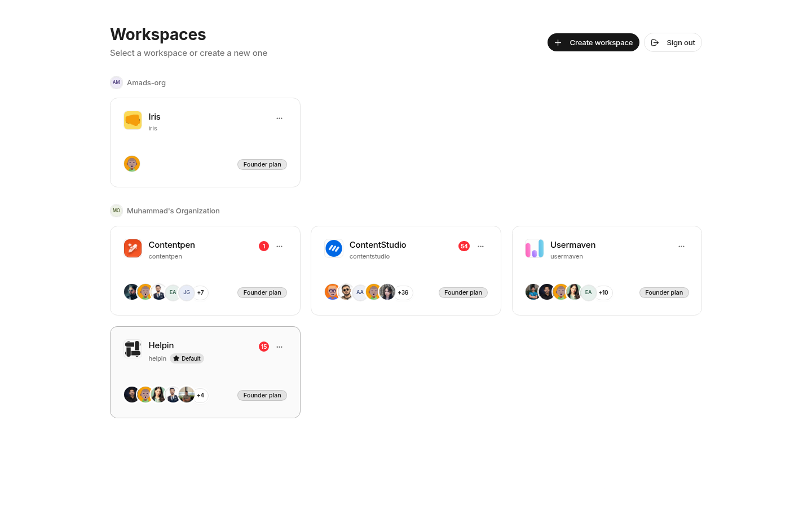812x508 pixels.
Task: Click the EA member avatar in Usermaven
Action: 588,292
